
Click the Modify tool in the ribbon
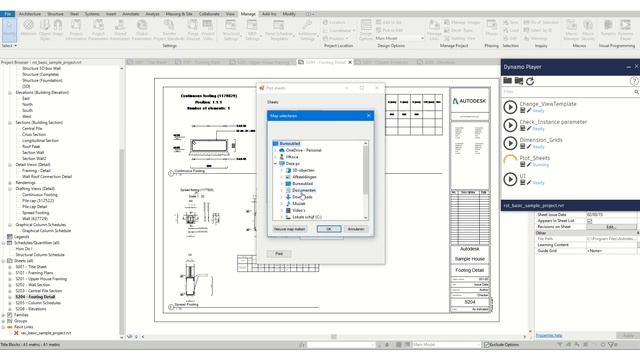tap(9, 29)
